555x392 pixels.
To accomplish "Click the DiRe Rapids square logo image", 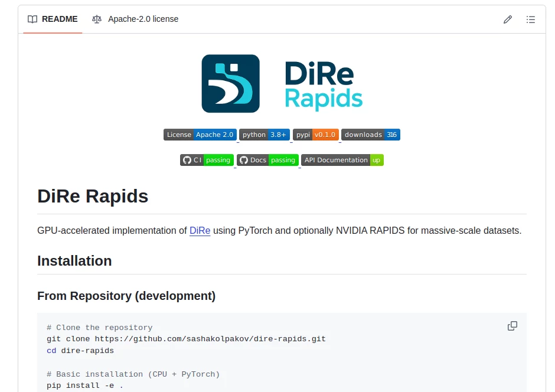I will pos(230,83).
